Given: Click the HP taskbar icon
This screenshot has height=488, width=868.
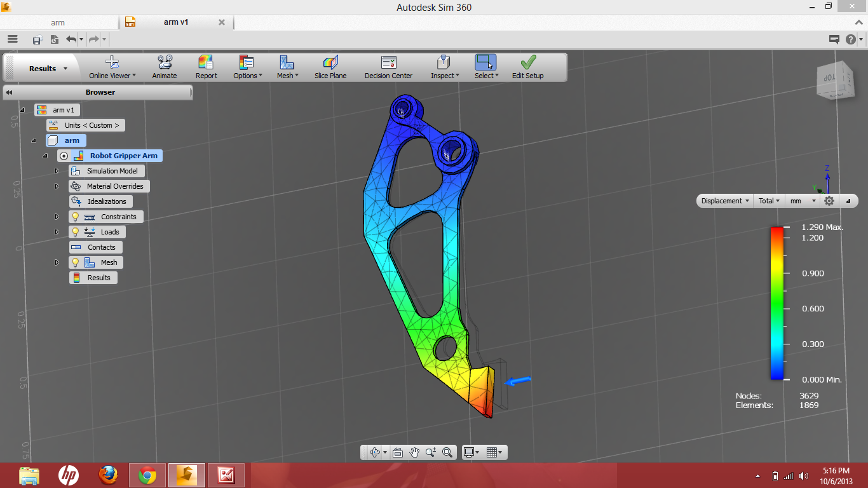Looking at the screenshot, I should pyautogui.click(x=69, y=475).
